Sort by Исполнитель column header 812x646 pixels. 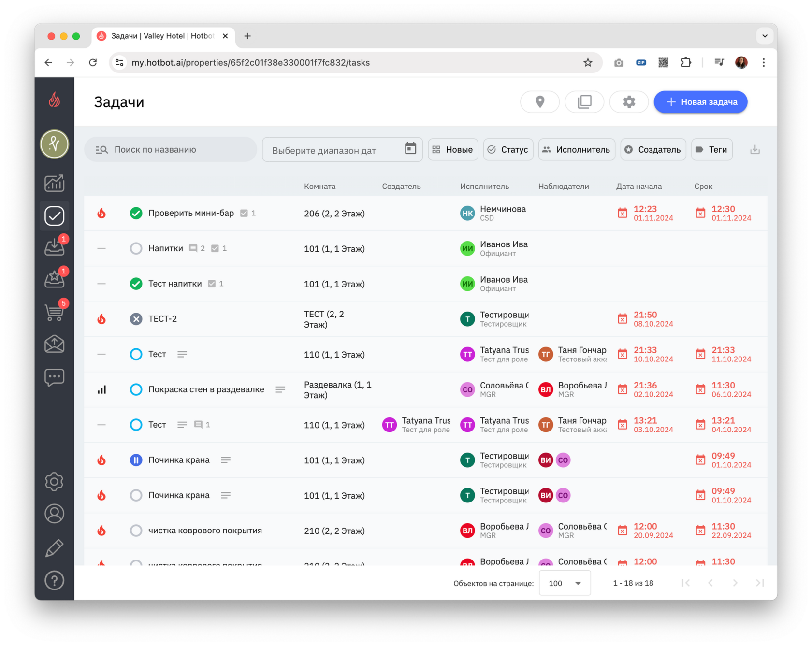pyautogui.click(x=484, y=187)
